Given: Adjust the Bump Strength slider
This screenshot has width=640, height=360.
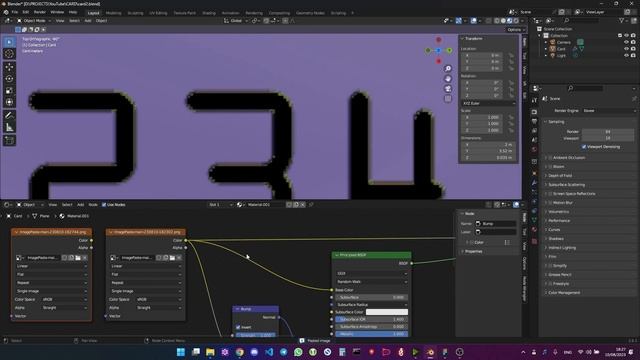Looking at the screenshot, I should coord(256,335).
